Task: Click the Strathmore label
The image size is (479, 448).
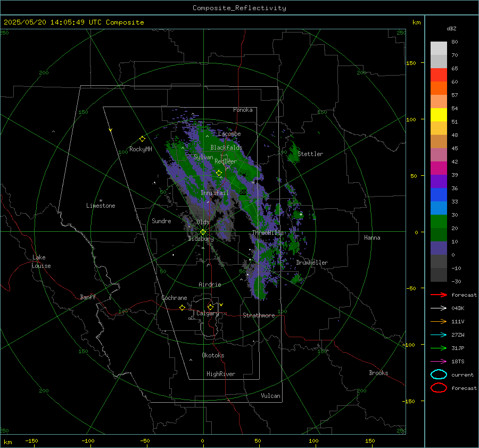Action: 259,315
